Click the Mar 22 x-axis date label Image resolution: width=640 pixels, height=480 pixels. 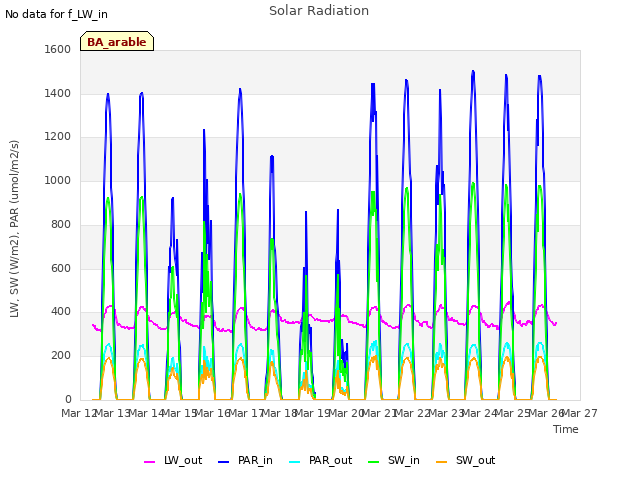pos(412,413)
